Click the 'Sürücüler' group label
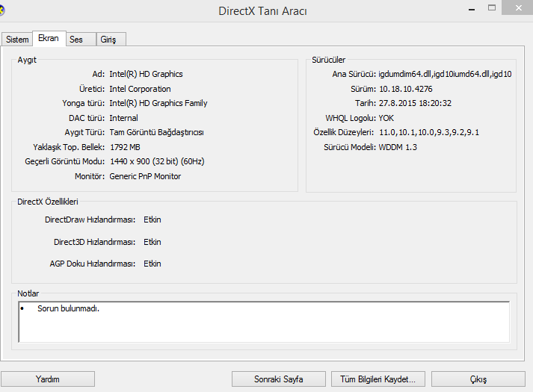Screen dimensions: 533x392 click(329, 60)
